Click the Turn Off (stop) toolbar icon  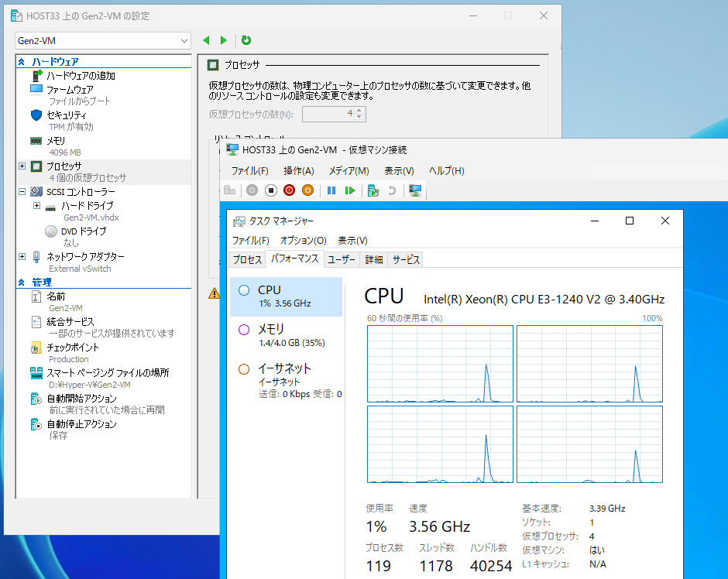tap(270, 190)
